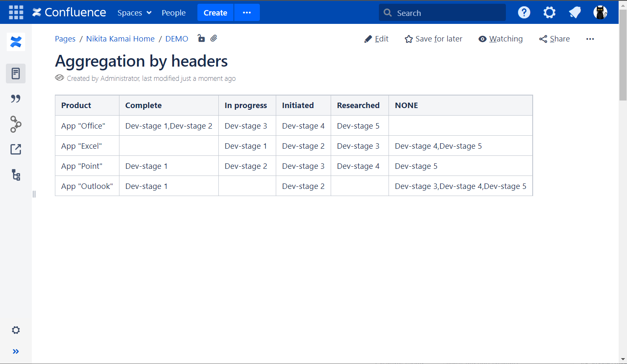The height and width of the screenshot is (364, 627).
Task: Toggle Watching for this page
Action: pyautogui.click(x=501, y=39)
